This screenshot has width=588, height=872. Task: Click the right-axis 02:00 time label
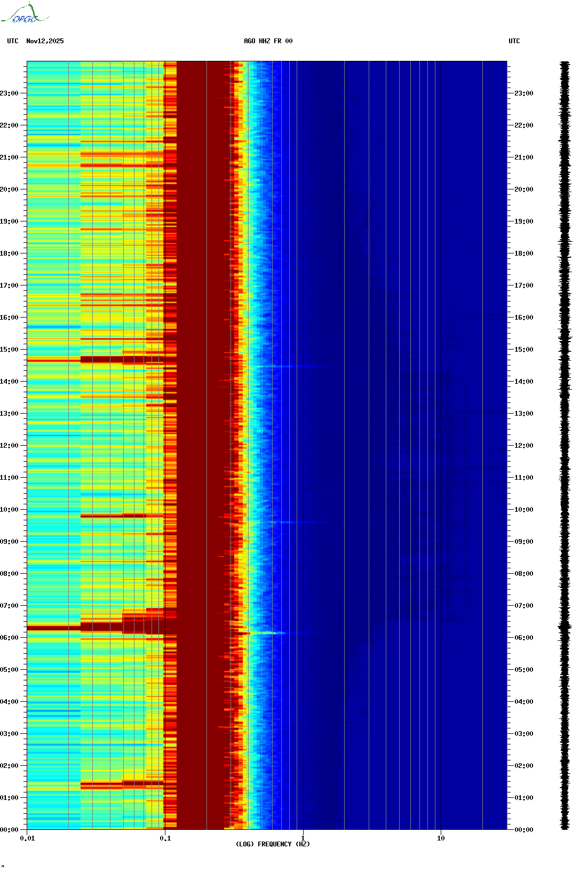(524, 766)
